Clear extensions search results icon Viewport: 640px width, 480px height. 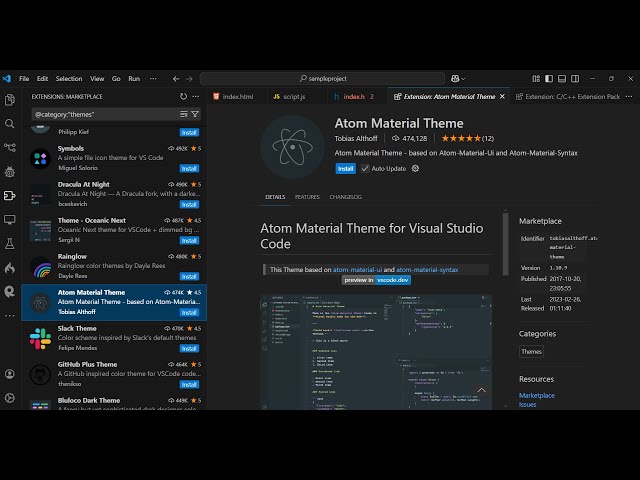tap(183, 114)
